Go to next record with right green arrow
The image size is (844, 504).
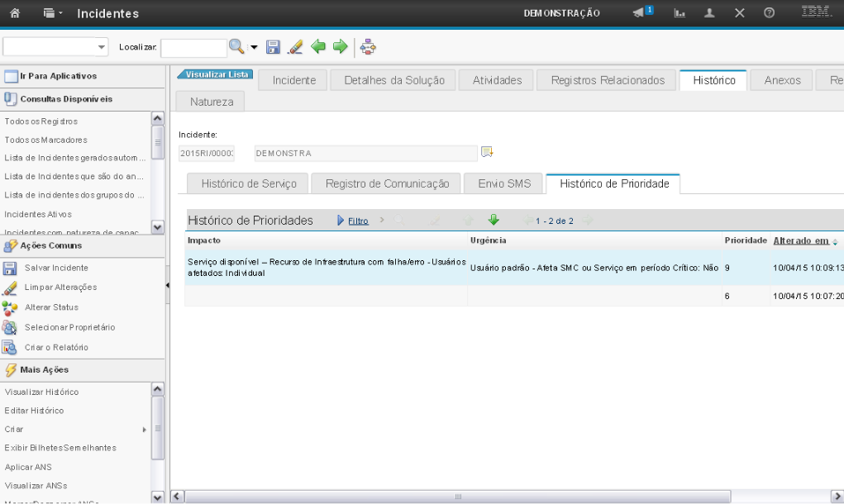click(340, 47)
